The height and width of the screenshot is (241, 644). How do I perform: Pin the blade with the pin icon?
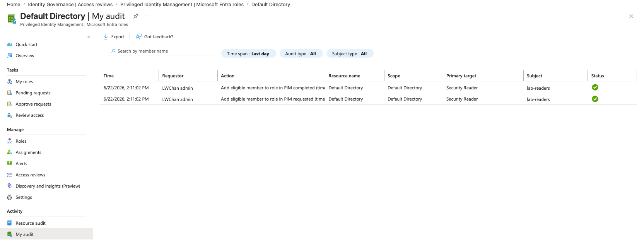(136, 16)
